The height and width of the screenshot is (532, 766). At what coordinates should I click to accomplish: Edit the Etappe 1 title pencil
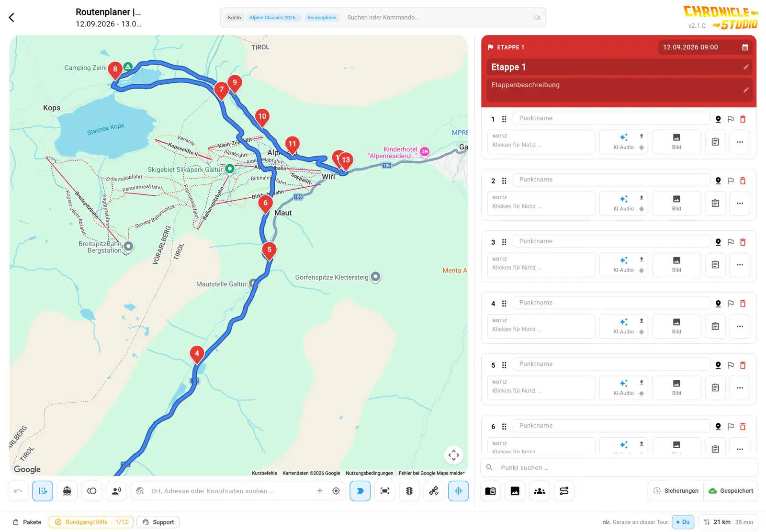coord(746,68)
